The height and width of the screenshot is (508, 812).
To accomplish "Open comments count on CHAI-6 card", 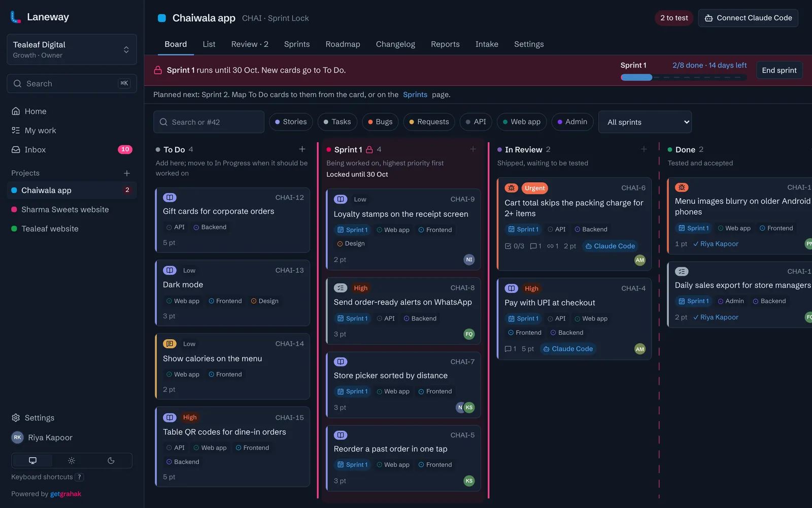I will point(536,246).
